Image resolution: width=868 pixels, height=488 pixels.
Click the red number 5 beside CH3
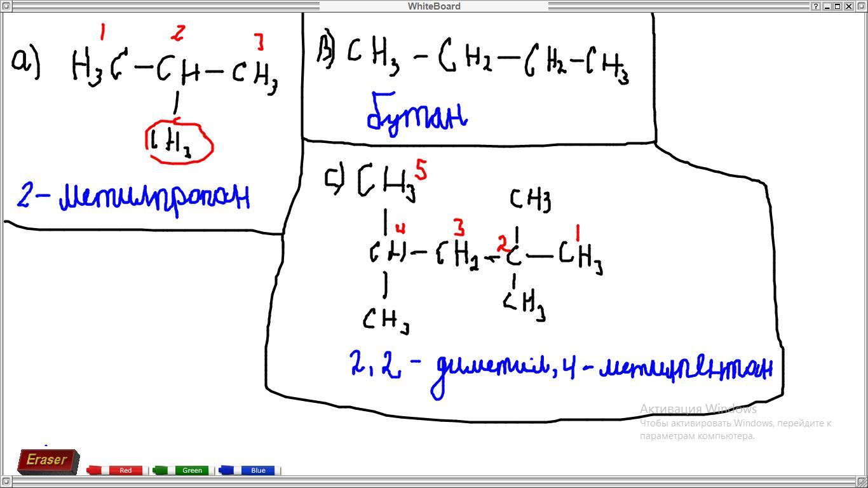[421, 170]
